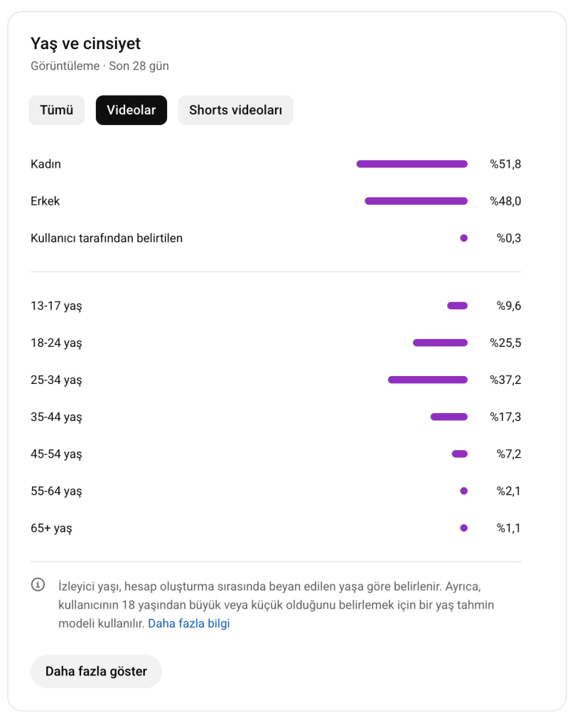The image size is (575, 728).
Task: Click the %51,8 percentage value
Action: [x=505, y=164]
